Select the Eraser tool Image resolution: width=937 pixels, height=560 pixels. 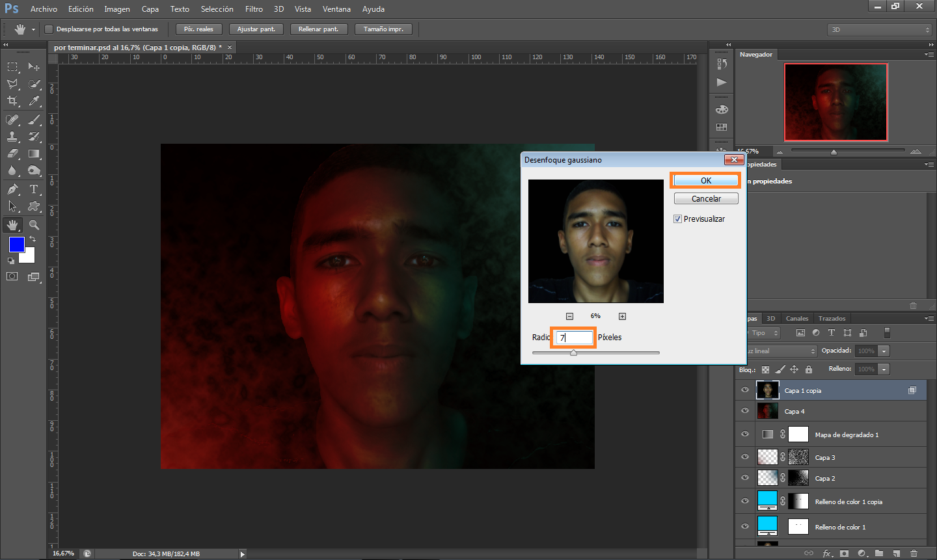(12, 153)
